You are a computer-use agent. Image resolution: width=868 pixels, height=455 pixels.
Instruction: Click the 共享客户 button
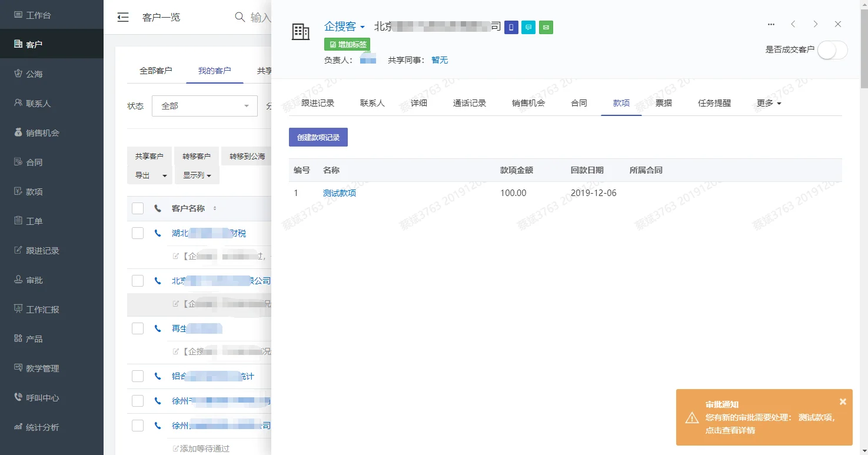149,156
